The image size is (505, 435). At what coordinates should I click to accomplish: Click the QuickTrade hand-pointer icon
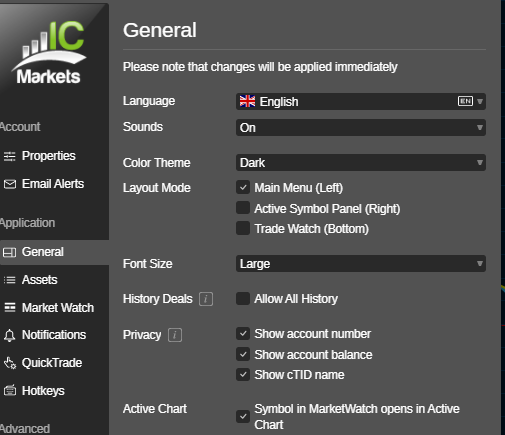[x=10, y=363]
